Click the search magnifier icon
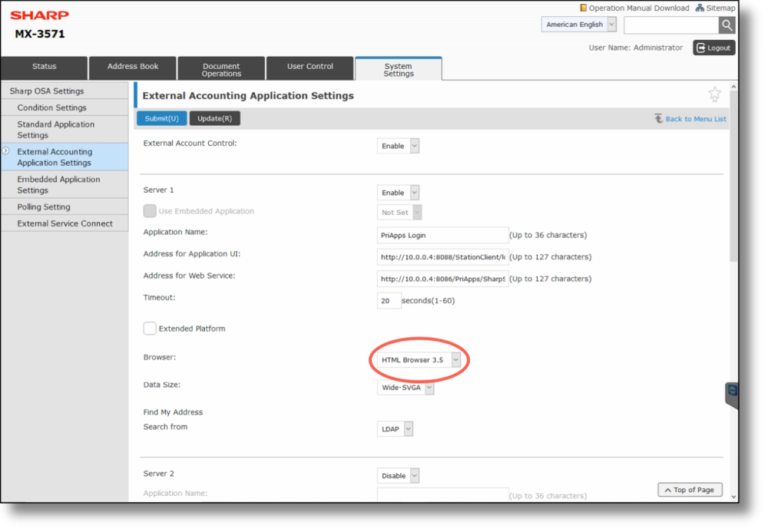Screen dimensions: 768x532 [727, 25]
